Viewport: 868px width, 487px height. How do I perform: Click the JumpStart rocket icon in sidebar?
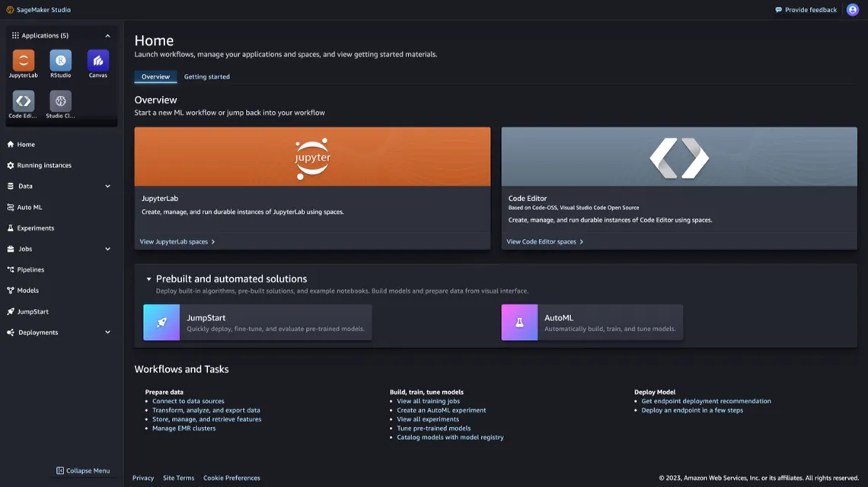coord(11,311)
